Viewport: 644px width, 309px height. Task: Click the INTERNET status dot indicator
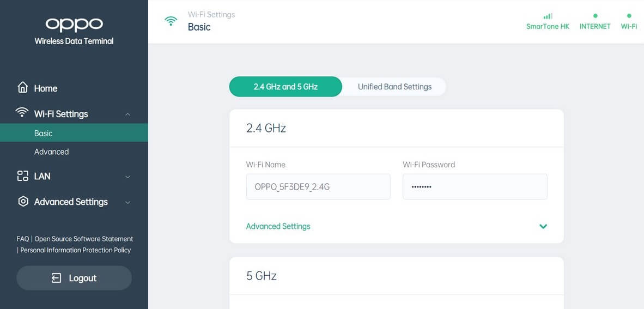(595, 16)
